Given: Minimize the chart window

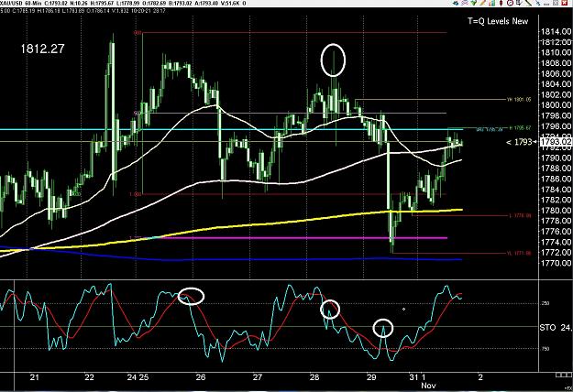Looking at the screenshot, I should tap(546, 4).
